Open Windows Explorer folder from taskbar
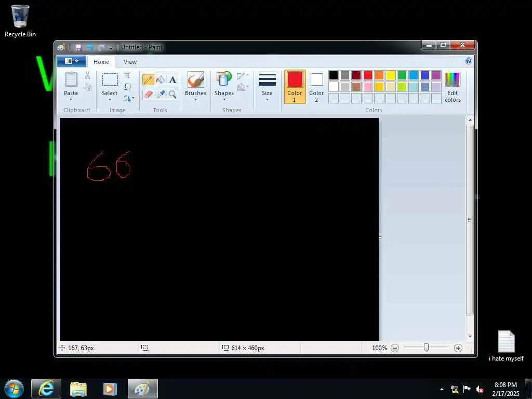 click(x=78, y=389)
